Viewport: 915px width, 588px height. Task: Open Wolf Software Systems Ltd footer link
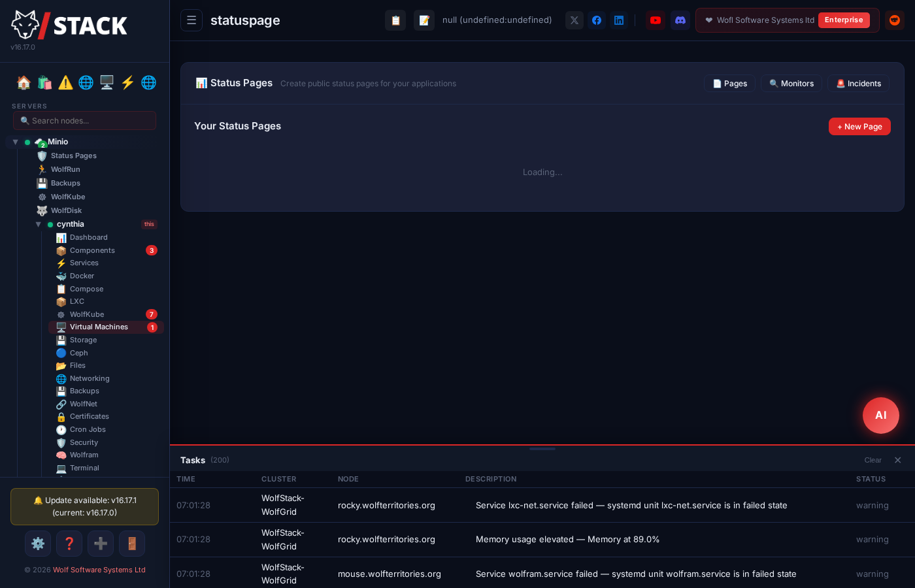[x=99, y=570]
